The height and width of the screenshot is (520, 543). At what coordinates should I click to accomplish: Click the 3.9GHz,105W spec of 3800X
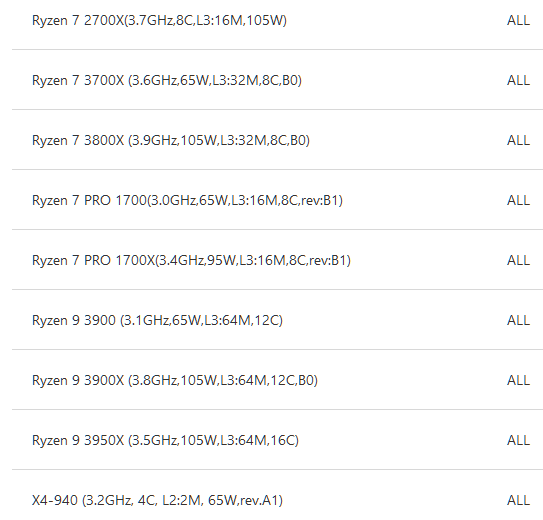coord(175,141)
